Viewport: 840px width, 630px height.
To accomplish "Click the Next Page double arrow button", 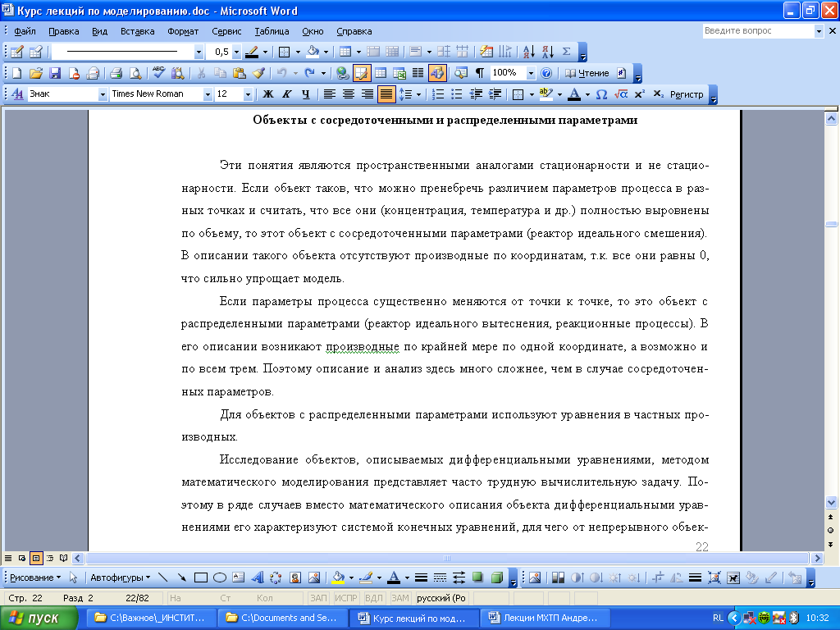I will (831, 545).
